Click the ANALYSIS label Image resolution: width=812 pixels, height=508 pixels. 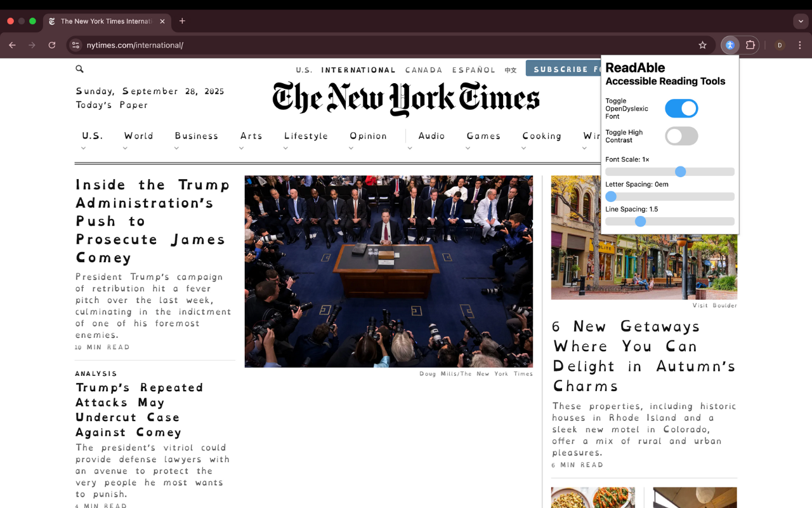tap(96, 373)
